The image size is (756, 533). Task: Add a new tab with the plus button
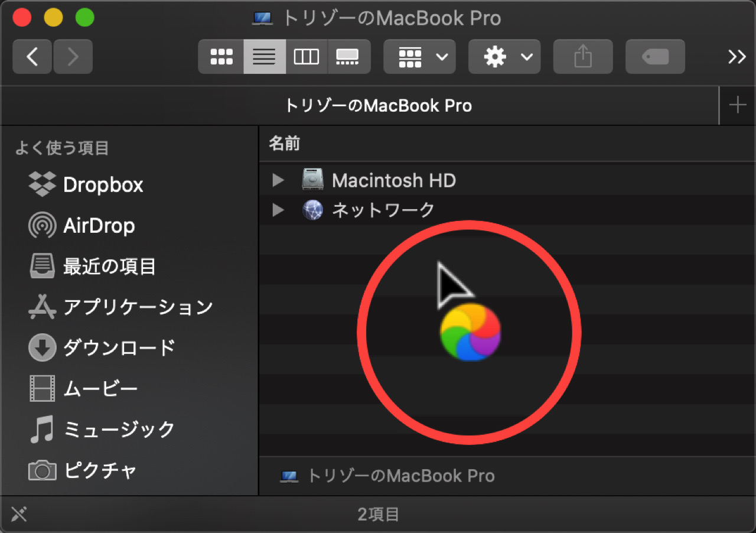pos(738,106)
